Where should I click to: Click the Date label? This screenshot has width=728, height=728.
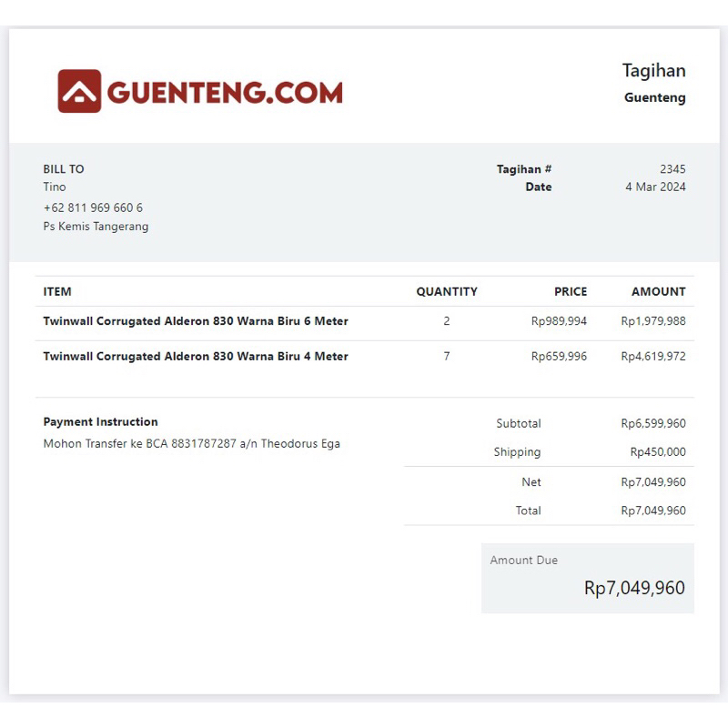[x=538, y=187]
